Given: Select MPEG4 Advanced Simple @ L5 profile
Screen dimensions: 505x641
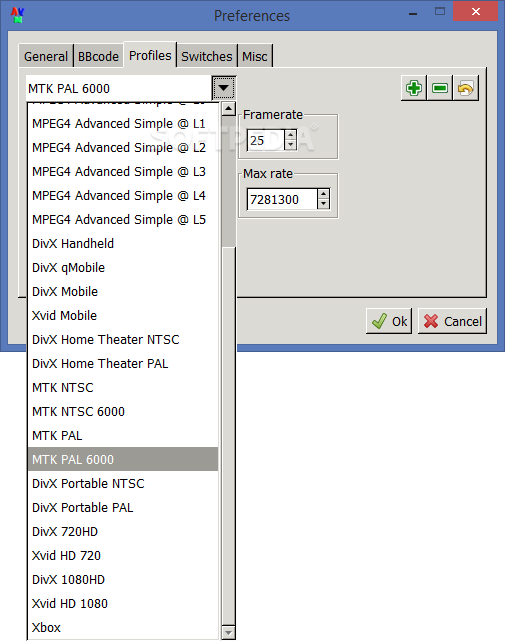Looking at the screenshot, I should [x=123, y=220].
